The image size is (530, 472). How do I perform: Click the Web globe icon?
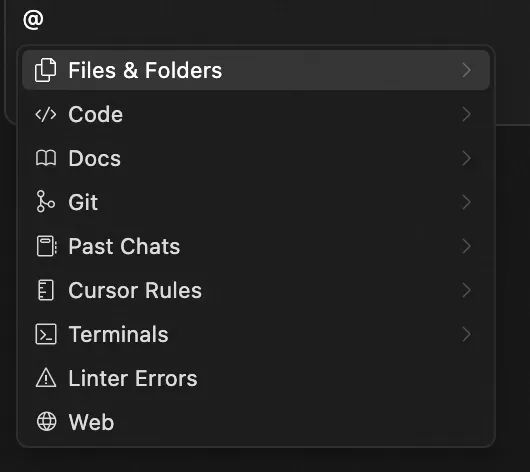pos(46,422)
